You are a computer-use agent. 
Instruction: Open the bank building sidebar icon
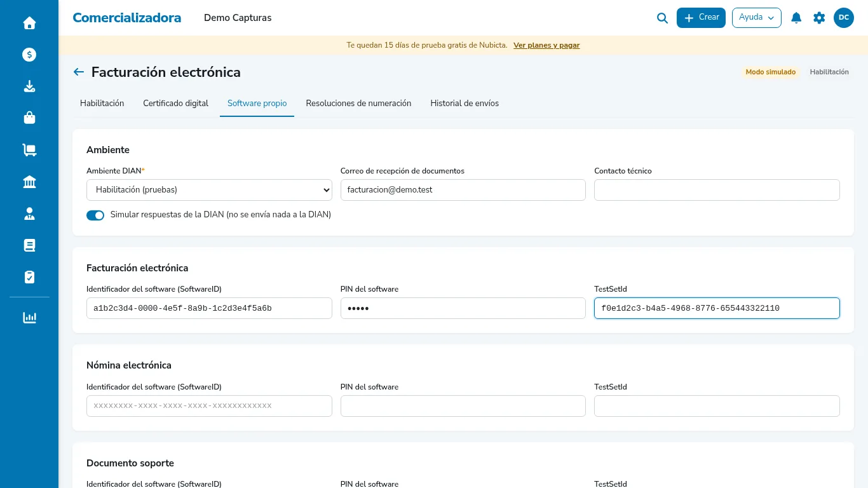point(29,182)
